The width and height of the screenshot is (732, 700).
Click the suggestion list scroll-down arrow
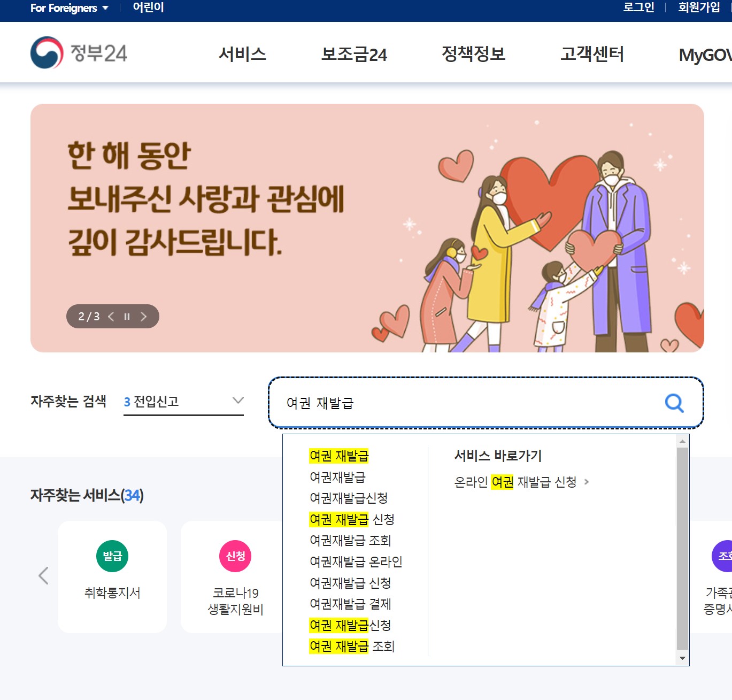point(682,658)
